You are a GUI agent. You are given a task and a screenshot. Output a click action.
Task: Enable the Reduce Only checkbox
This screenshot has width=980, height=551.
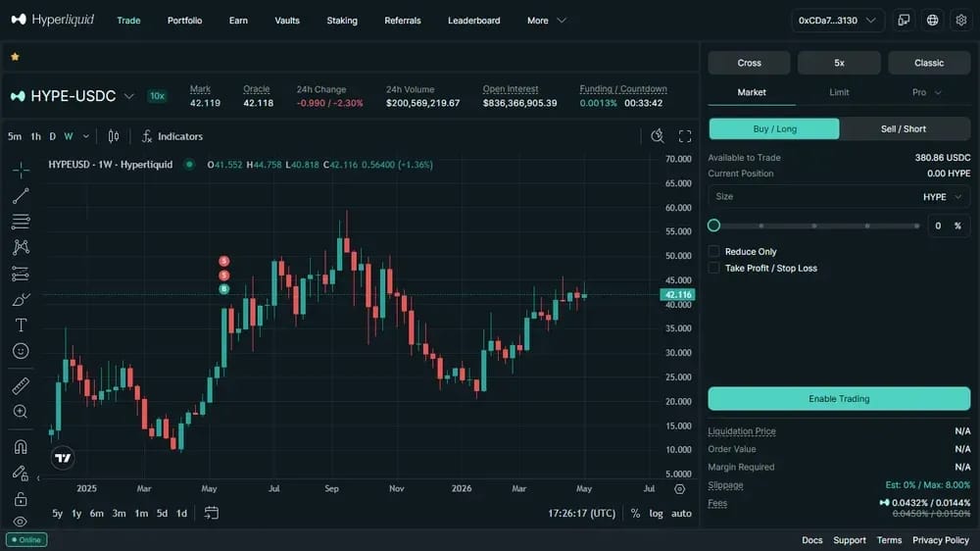tap(713, 251)
